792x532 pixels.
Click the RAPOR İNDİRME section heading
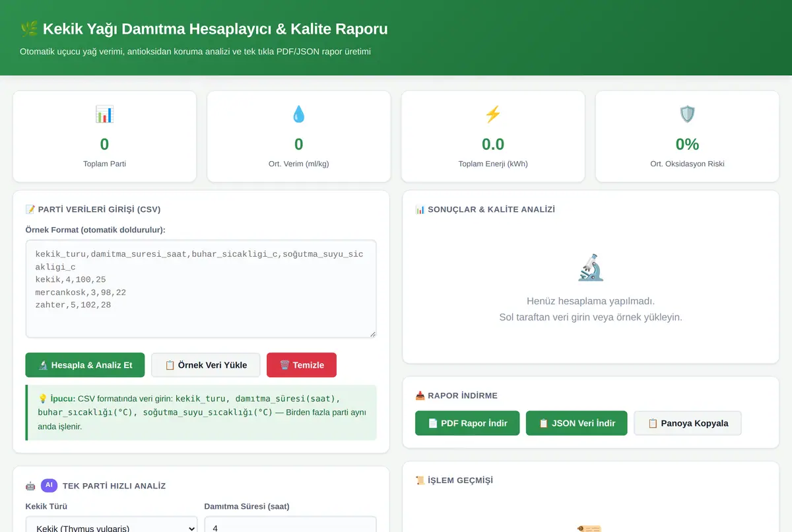coord(463,395)
